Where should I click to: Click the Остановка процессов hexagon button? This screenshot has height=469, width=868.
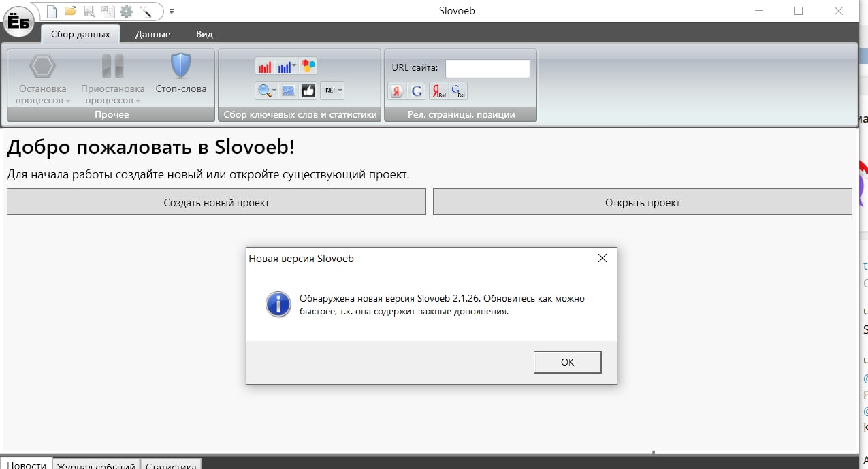click(x=43, y=80)
